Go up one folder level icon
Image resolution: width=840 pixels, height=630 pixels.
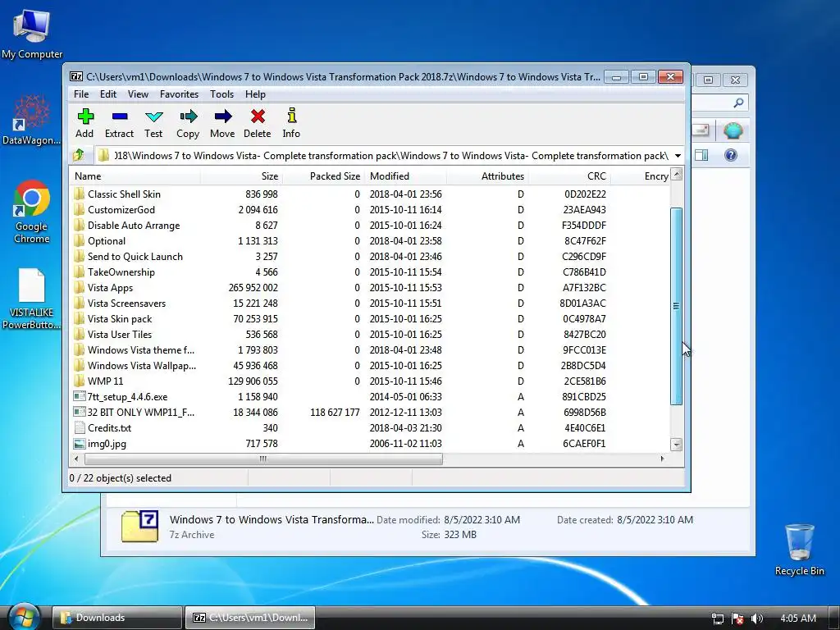coord(79,155)
